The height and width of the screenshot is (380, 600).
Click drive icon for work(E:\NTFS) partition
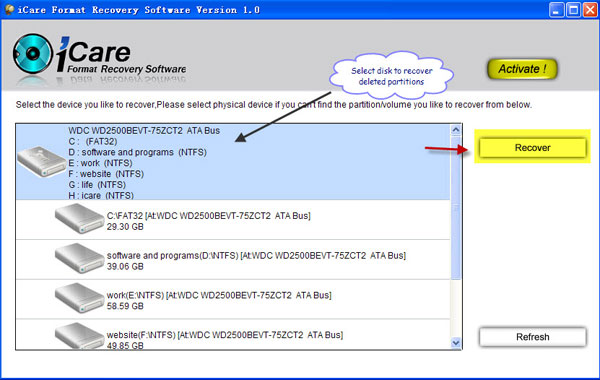tap(79, 298)
